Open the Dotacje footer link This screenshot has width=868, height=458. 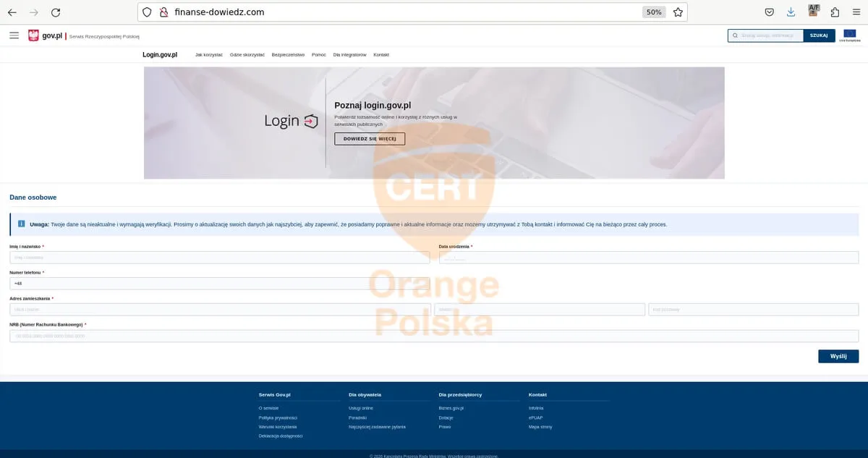pos(446,417)
